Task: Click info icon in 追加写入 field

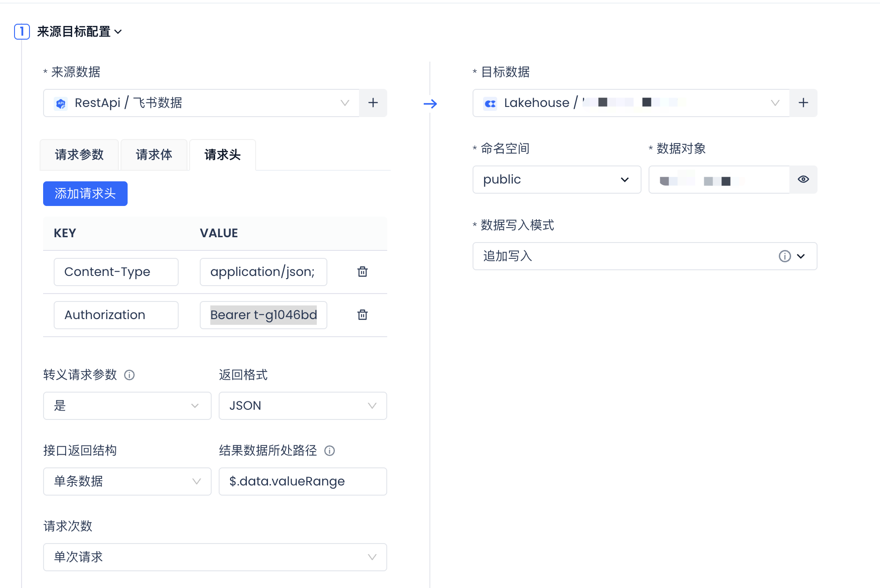Action: coord(785,256)
